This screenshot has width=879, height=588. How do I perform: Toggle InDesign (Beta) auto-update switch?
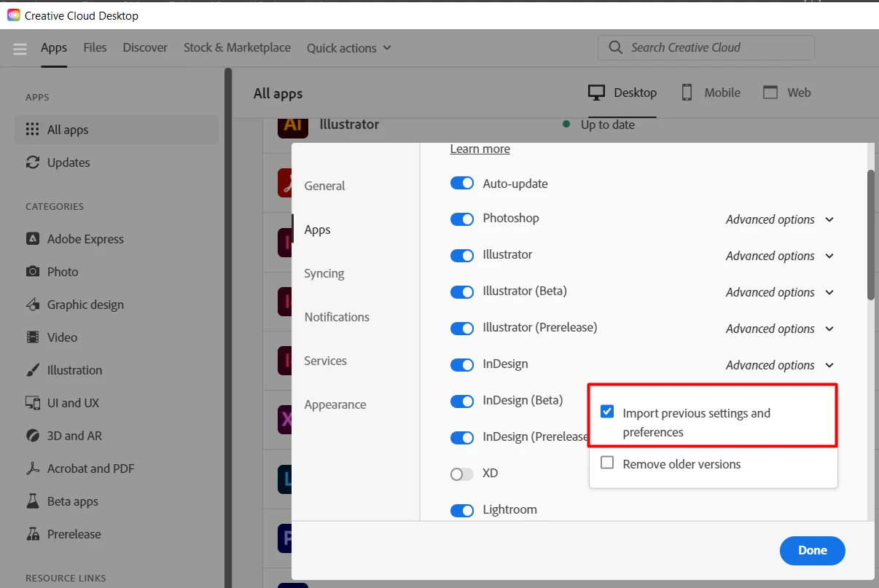coord(462,401)
